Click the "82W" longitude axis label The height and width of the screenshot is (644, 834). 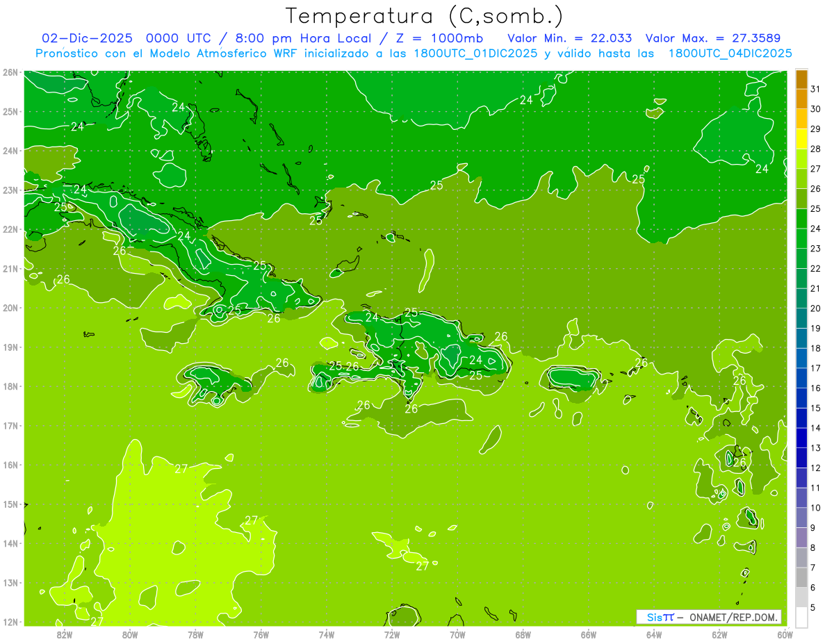[x=65, y=634]
